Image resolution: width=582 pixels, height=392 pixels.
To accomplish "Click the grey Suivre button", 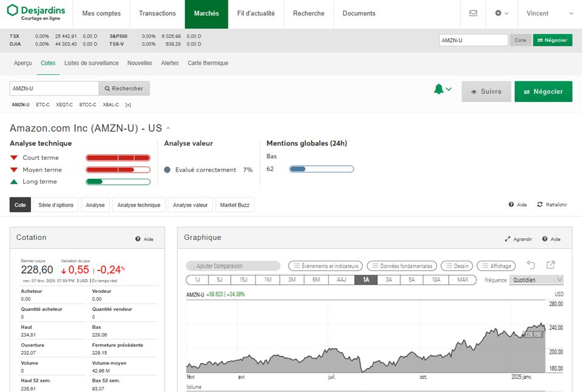I will click(x=486, y=92).
